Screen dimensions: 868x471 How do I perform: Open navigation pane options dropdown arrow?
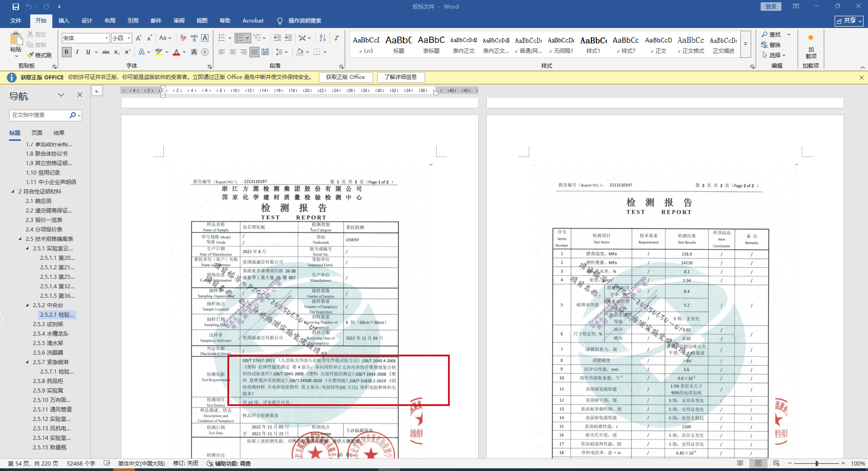coord(61,95)
